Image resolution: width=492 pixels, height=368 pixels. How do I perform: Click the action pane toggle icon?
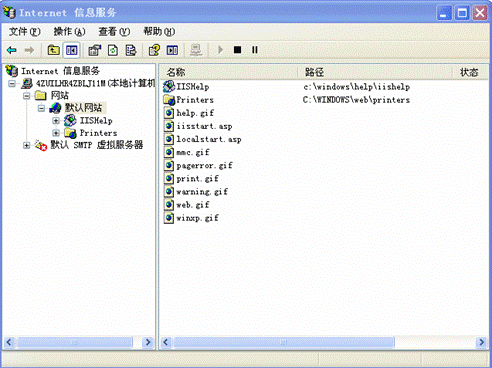[172, 50]
